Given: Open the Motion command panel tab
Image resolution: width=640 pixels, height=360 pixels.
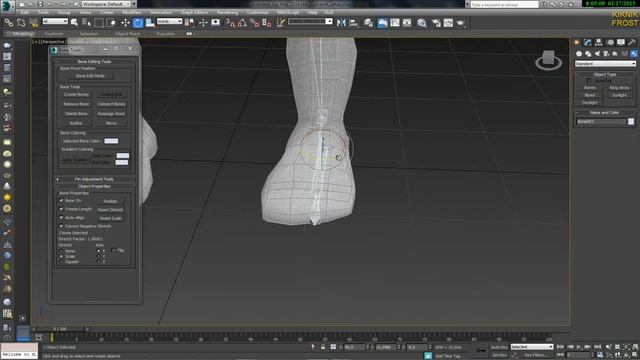Looking at the screenshot, I should click(610, 42).
